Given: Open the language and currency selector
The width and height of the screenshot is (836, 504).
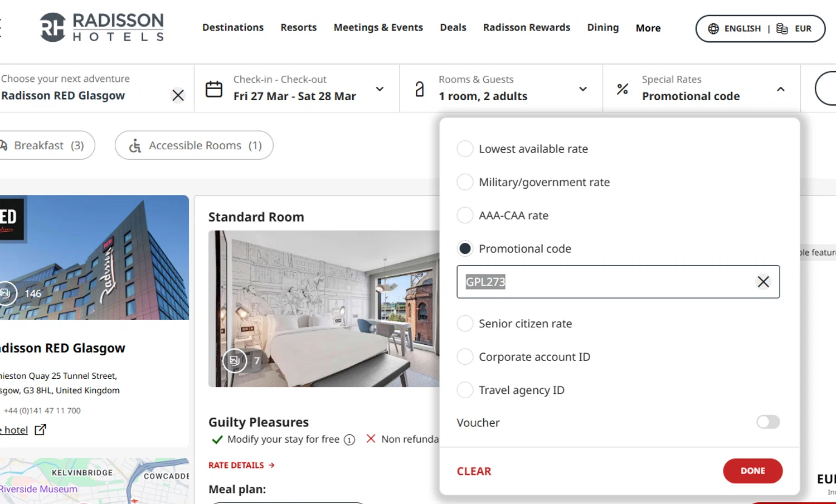Looking at the screenshot, I should point(760,28).
